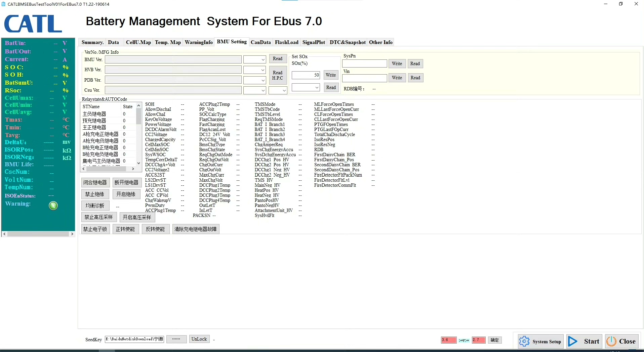Screen dimensions: 644x352
Task: Show the SignalPlot tab
Action: [314, 42]
